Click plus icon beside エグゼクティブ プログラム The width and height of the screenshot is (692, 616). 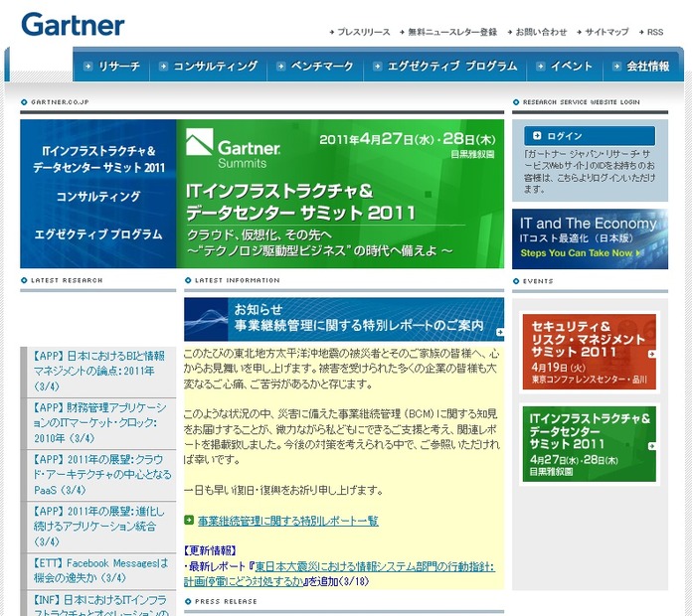point(378,67)
